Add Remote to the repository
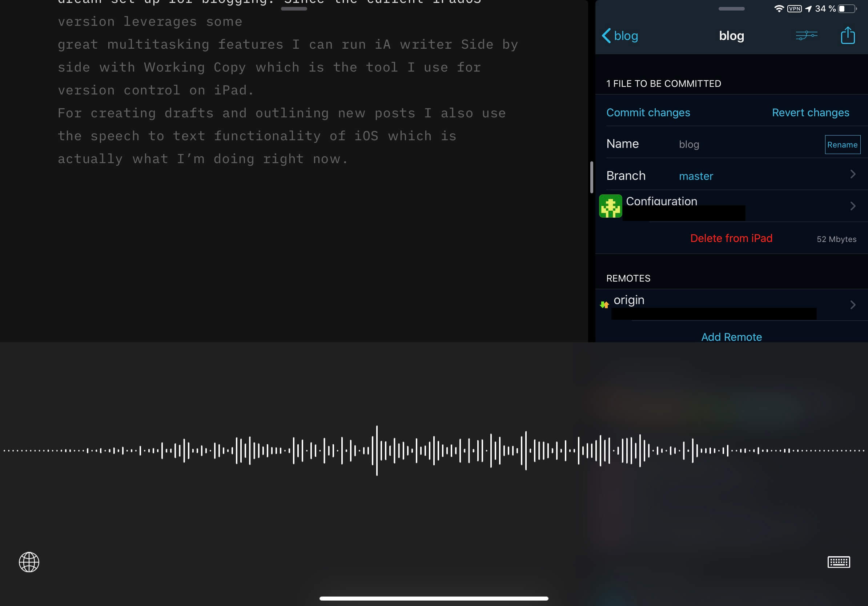Image resolution: width=868 pixels, height=606 pixels. point(731,337)
